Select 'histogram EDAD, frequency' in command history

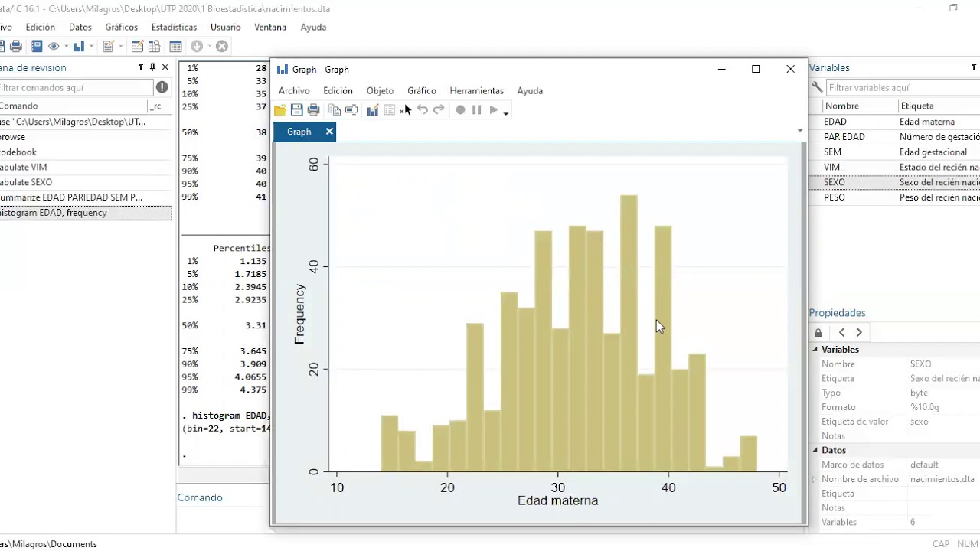coord(86,213)
